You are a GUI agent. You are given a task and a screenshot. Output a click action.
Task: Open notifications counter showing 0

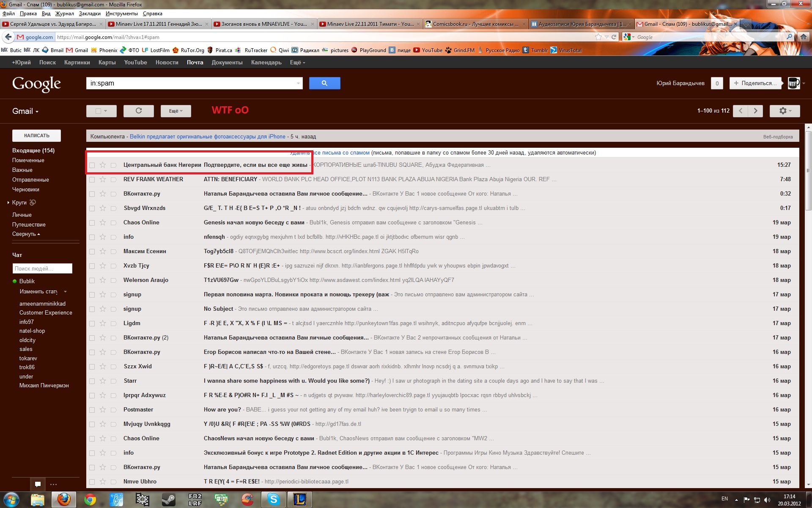tap(717, 83)
